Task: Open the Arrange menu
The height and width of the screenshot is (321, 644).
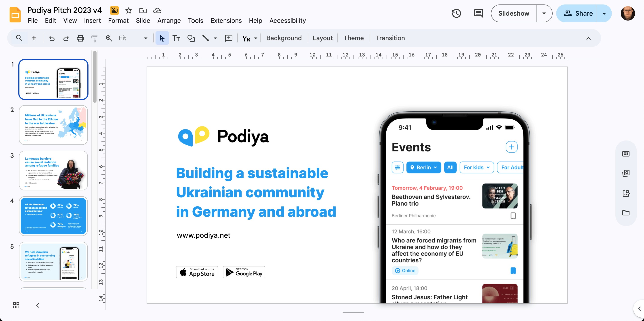Action: [169, 21]
